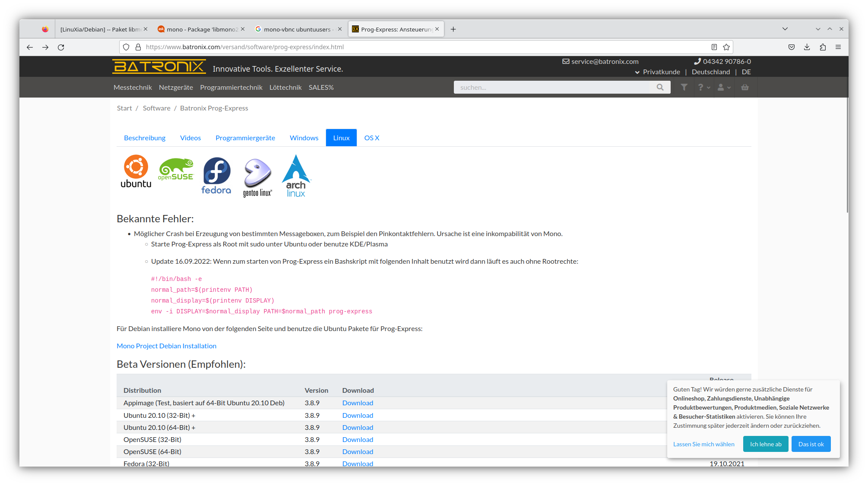The height and width of the screenshot is (486, 868).
Task: Select the Arch Linux logo
Action: (296, 175)
